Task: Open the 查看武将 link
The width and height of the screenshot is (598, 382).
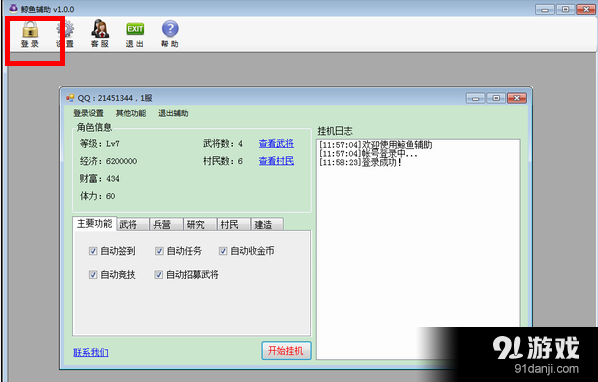Action: pos(276,143)
